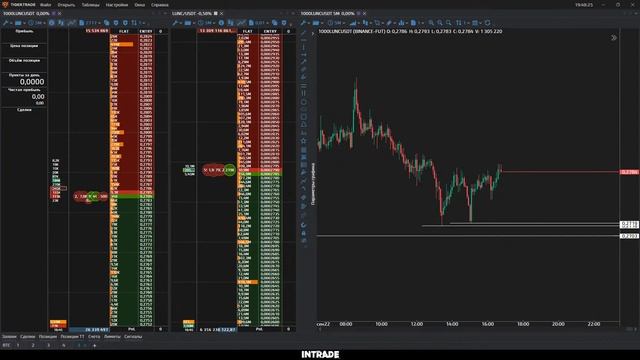Open grid layout dropdown in chart toolbar
640x360 pixels.
click(x=476, y=23)
